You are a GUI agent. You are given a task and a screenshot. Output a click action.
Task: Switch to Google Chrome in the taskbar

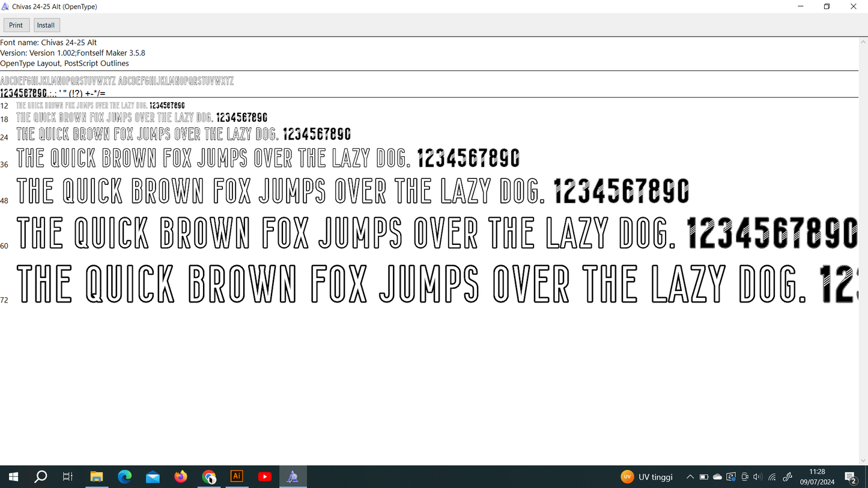[x=208, y=477]
